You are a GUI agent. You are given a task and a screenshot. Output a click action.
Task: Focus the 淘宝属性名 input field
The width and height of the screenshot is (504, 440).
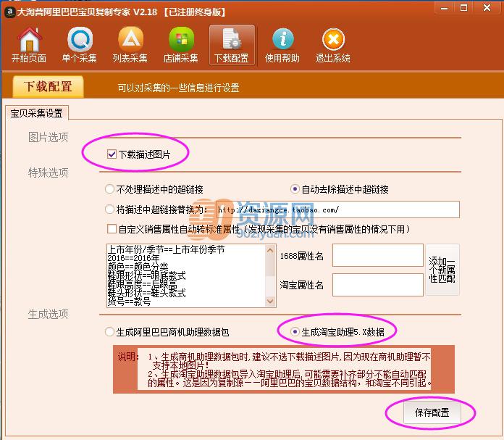coord(378,285)
